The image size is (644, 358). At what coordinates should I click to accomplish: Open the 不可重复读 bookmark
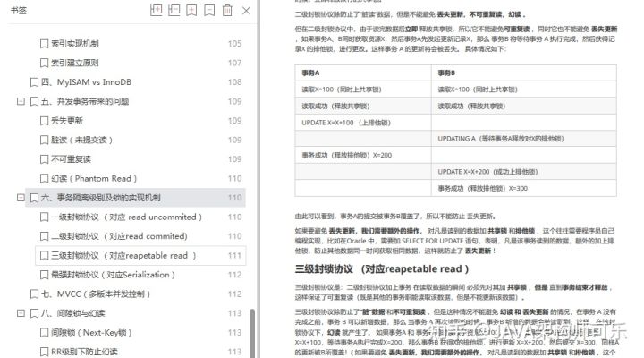[x=71, y=159]
